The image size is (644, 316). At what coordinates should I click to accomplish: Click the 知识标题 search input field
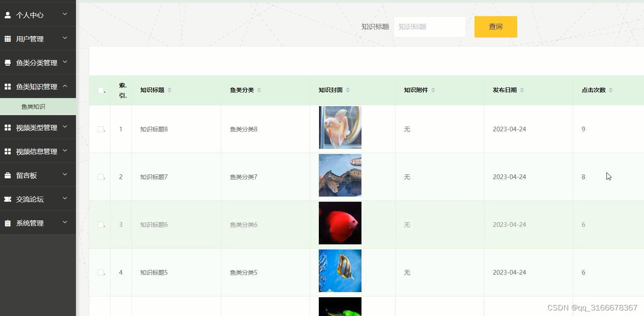click(429, 26)
